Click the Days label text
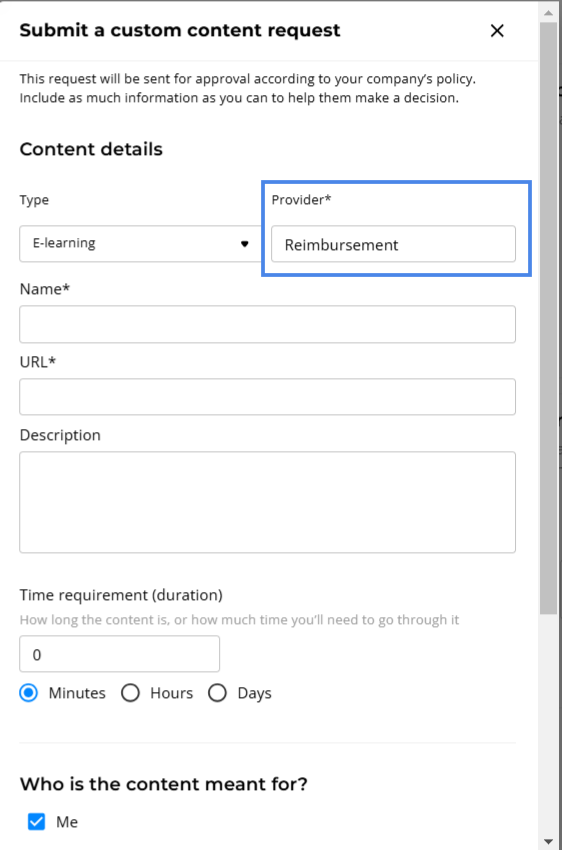Screen dimensions: 562x850 pos(254,693)
